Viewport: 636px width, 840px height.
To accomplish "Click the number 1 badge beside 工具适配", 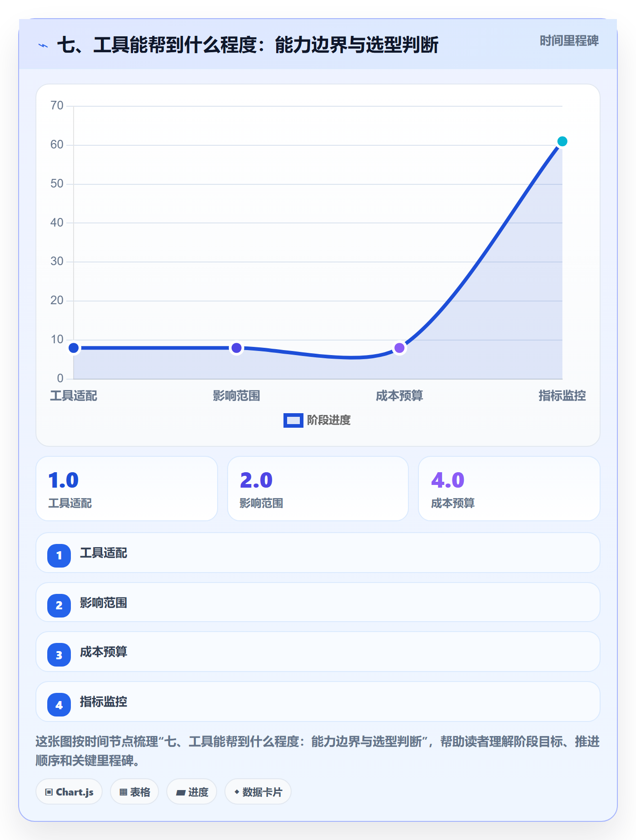I will pyautogui.click(x=59, y=555).
